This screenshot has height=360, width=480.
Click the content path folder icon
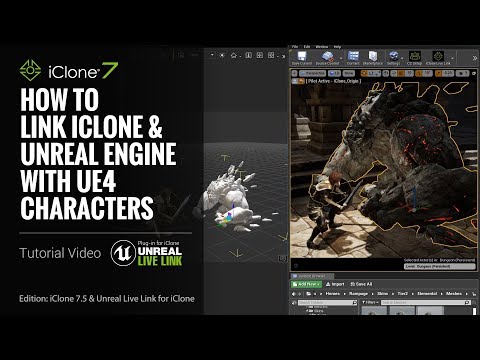point(309,294)
